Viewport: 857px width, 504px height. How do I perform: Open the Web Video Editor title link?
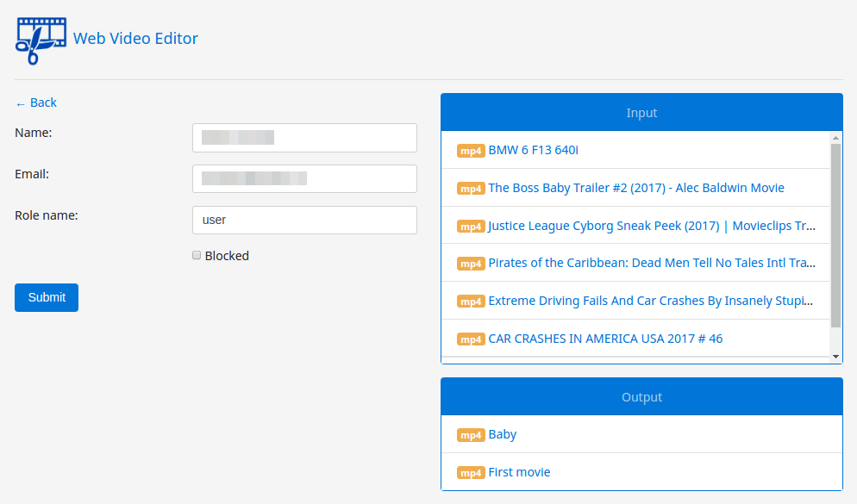pyautogui.click(x=135, y=39)
